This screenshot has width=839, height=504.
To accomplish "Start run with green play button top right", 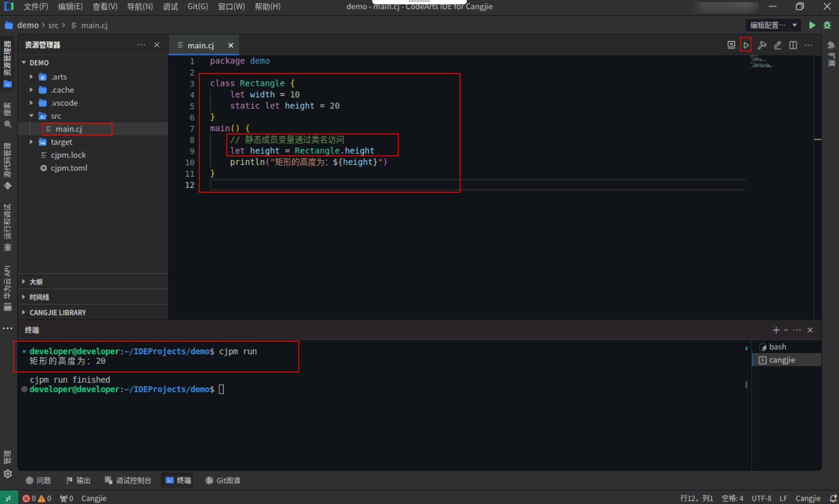I will pyautogui.click(x=812, y=25).
